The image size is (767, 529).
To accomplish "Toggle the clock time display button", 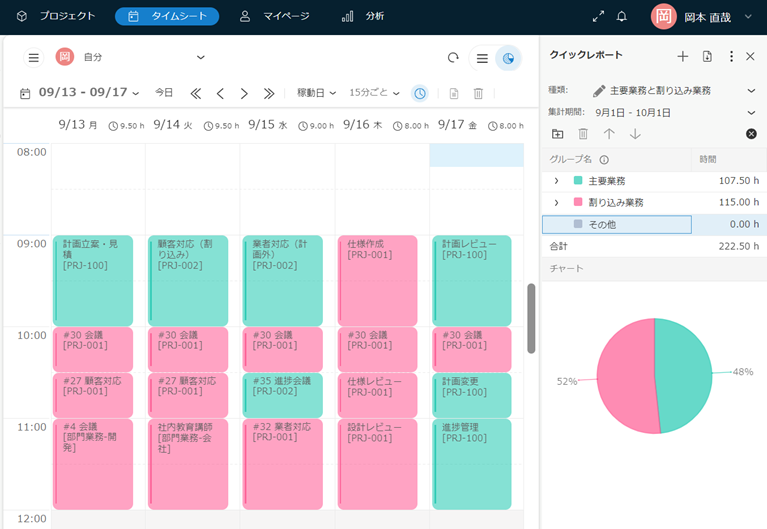I will point(420,93).
